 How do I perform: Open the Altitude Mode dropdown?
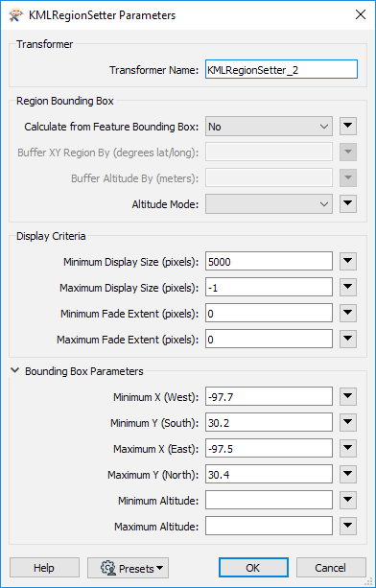tap(269, 204)
